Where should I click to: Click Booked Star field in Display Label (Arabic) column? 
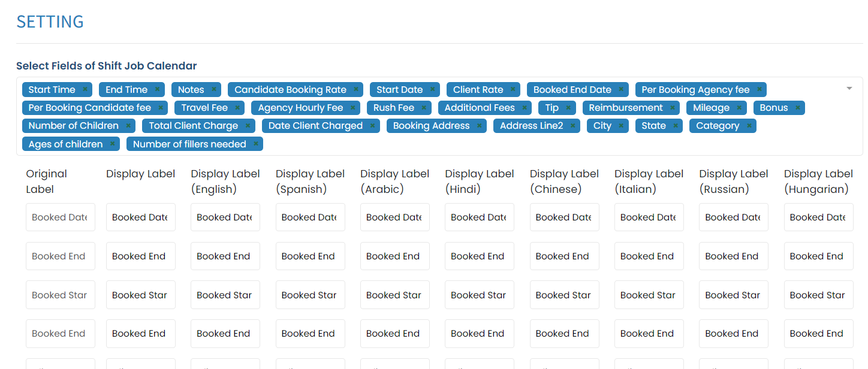(395, 295)
